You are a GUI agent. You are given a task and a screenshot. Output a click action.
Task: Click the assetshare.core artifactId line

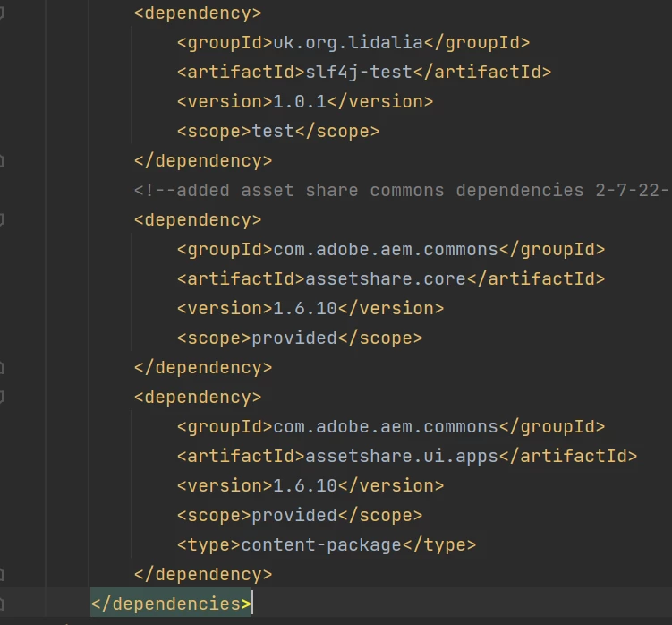click(391, 279)
